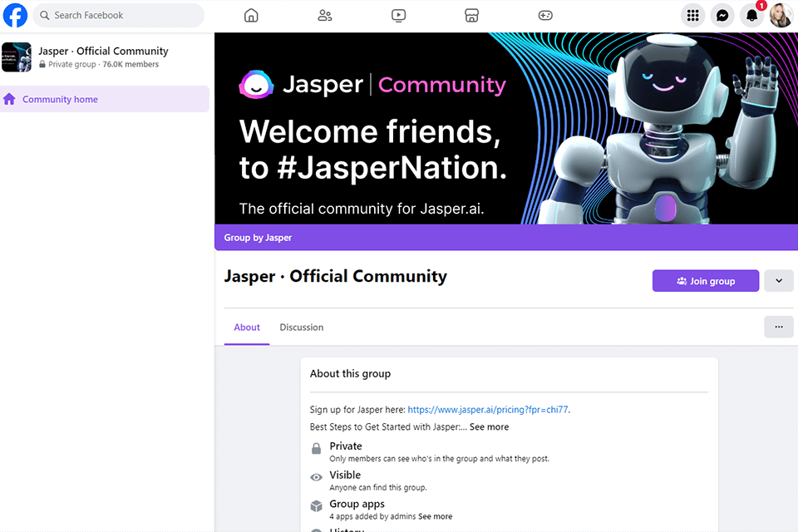This screenshot has width=798, height=532.
Task: Click the Group apps cube icon
Action: 316,506
